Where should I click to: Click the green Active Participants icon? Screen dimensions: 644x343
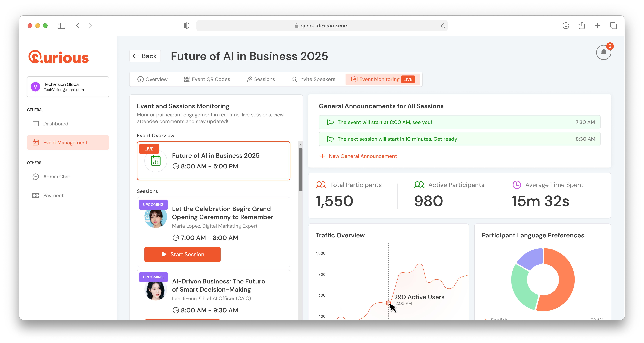pyautogui.click(x=419, y=185)
